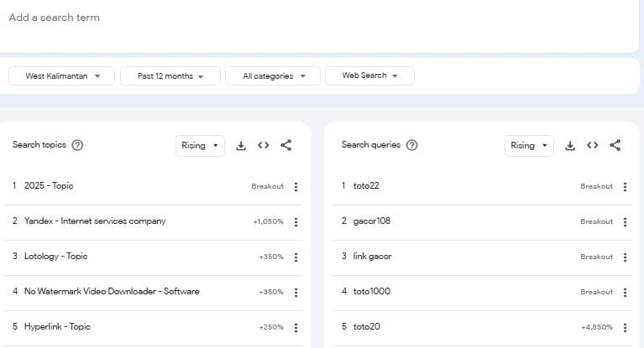Click the Breakout label for toto22

596,186
